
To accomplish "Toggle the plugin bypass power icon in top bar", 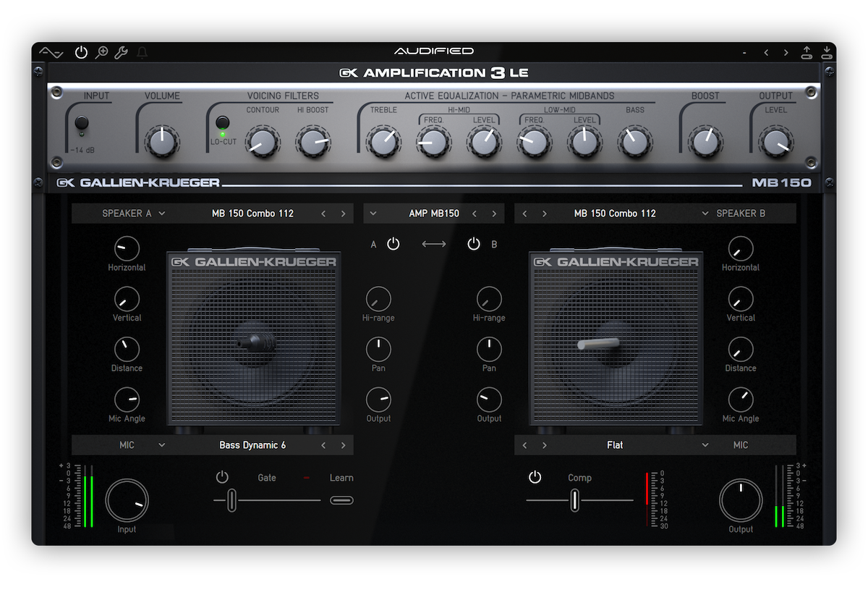I will pos(81,52).
